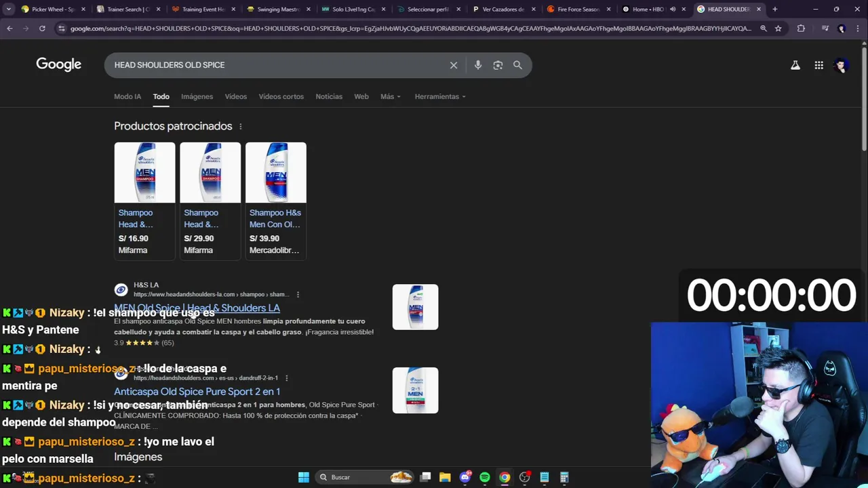Image resolution: width=868 pixels, height=488 pixels.
Task: Click the Productos patrocinados heading
Action: click(x=173, y=126)
